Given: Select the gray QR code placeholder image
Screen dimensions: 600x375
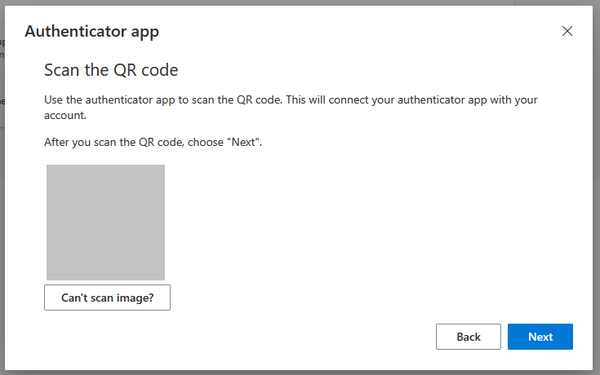Looking at the screenshot, I should (x=106, y=222).
